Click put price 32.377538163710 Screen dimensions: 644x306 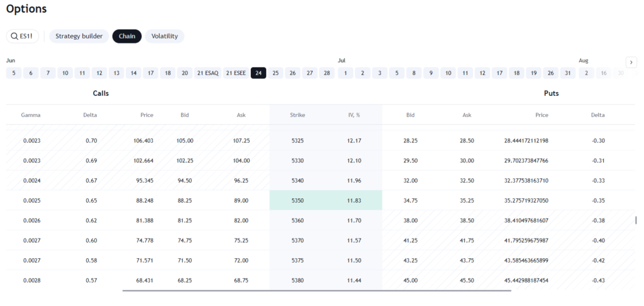[x=526, y=181]
